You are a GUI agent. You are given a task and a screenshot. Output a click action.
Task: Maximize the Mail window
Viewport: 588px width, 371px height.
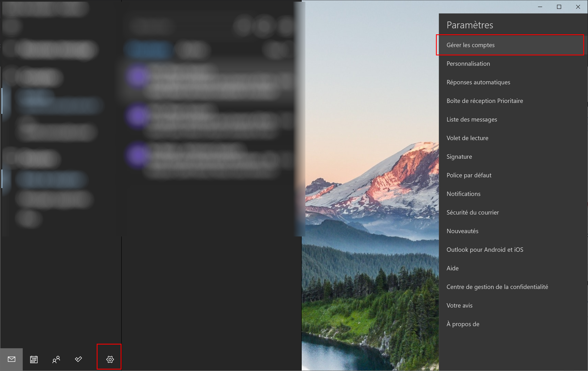[x=559, y=7]
